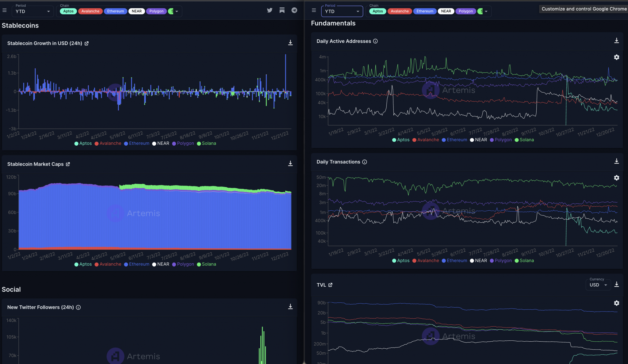Viewport: 628px width, 364px height.
Task: Click the info icon beside Daily Transactions
Action: [364, 162]
